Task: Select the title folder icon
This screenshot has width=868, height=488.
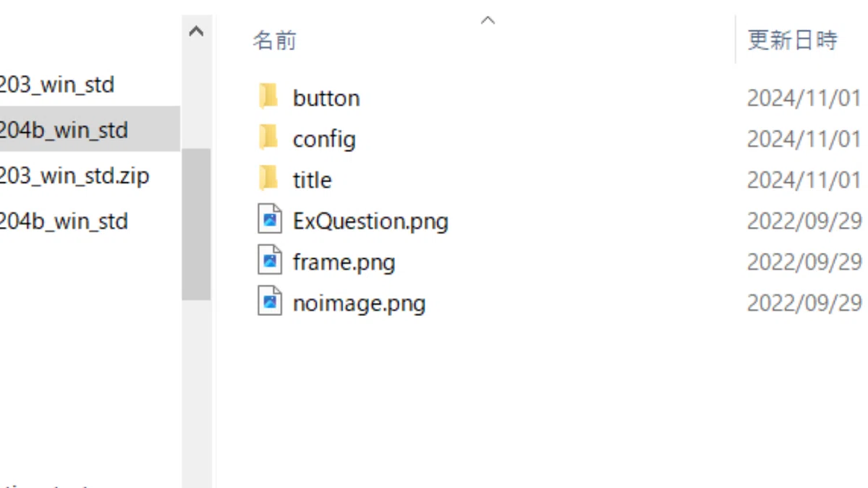Action: [x=269, y=179]
